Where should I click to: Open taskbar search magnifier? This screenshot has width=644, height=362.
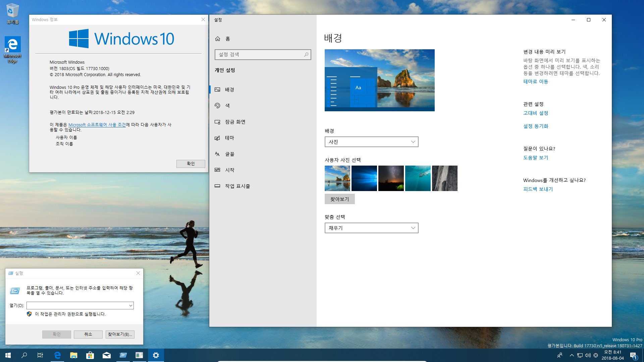coord(24,355)
